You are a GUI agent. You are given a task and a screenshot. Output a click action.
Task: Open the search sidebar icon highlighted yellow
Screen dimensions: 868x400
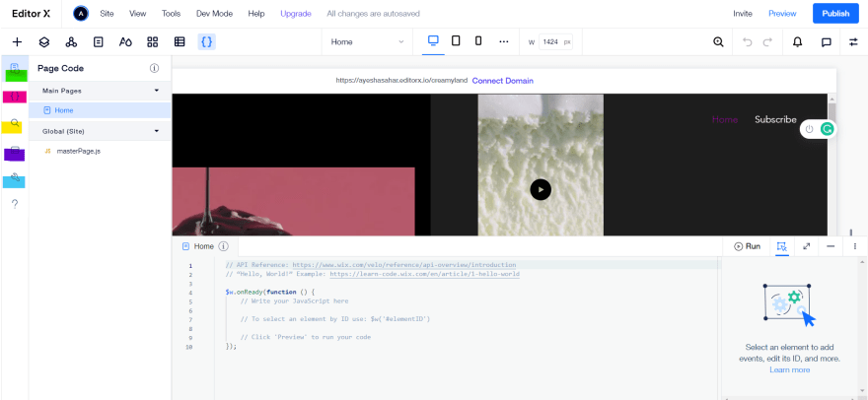pyautogui.click(x=15, y=124)
